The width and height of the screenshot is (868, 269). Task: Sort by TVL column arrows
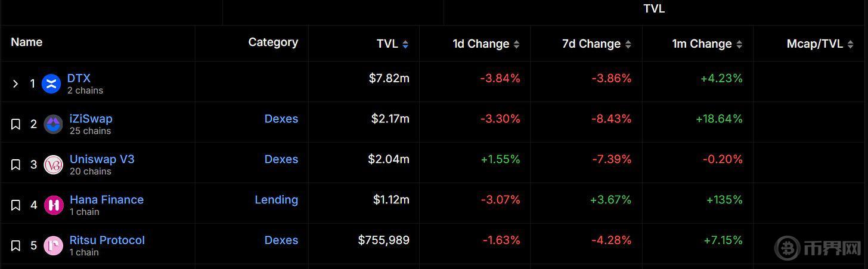pos(405,44)
